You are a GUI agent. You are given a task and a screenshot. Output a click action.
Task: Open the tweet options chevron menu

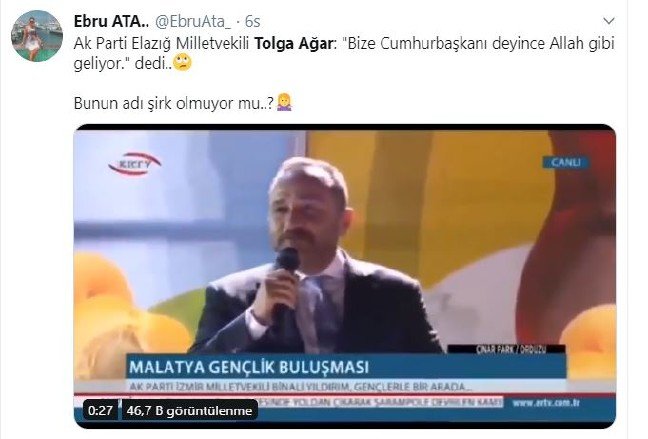coord(609,21)
